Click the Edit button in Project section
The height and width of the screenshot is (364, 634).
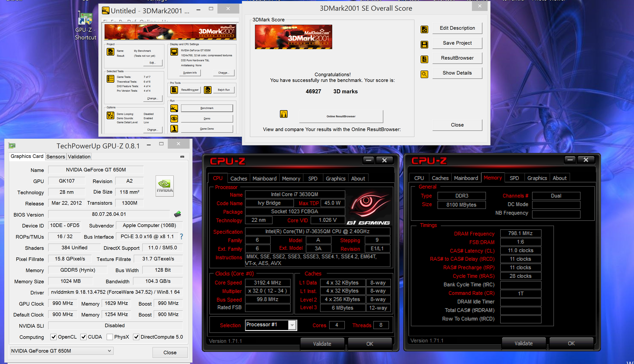(x=153, y=63)
